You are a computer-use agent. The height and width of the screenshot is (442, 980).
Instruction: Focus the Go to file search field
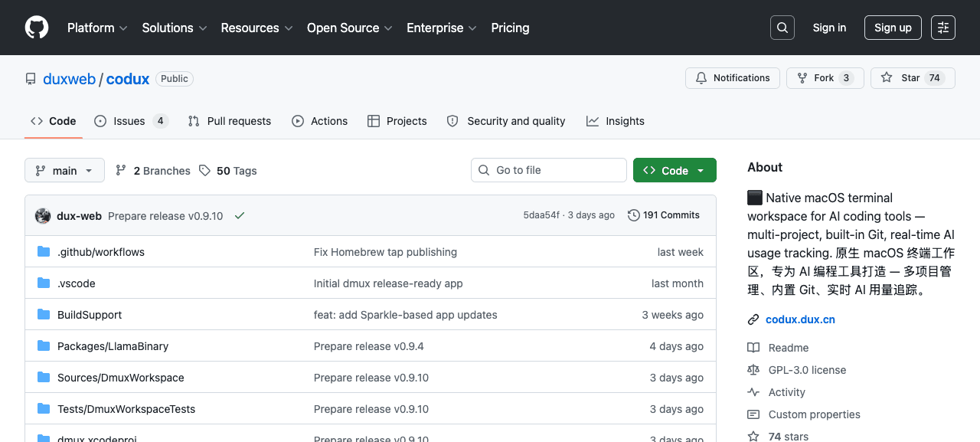tap(548, 170)
